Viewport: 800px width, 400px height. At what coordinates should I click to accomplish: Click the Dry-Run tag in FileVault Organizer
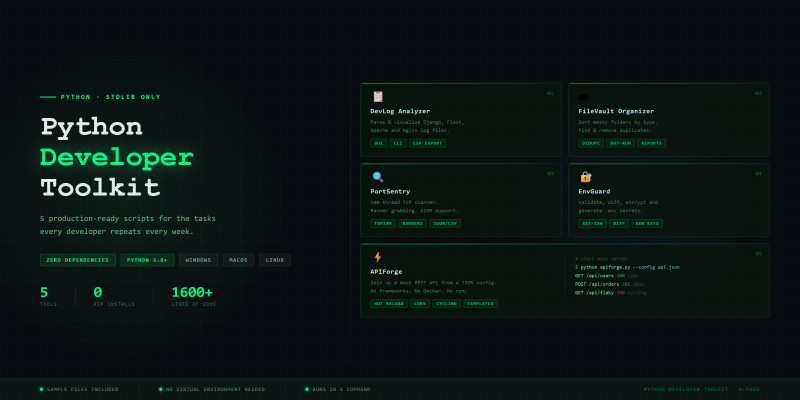(620, 143)
